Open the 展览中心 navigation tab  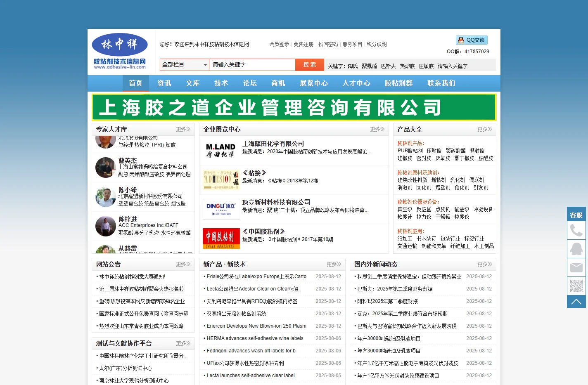pos(314,83)
